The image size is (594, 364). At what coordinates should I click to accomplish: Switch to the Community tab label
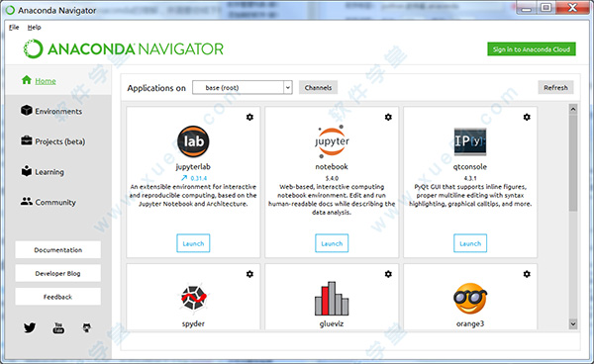coord(55,203)
